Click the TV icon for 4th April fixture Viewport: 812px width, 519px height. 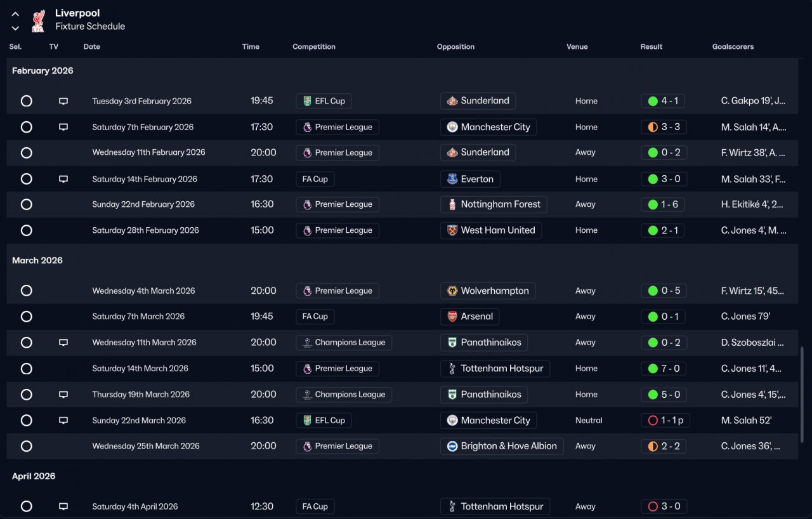(63, 506)
